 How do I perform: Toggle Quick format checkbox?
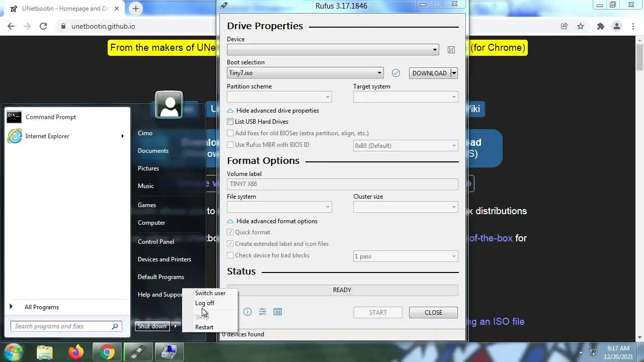click(x=230, y=232)
